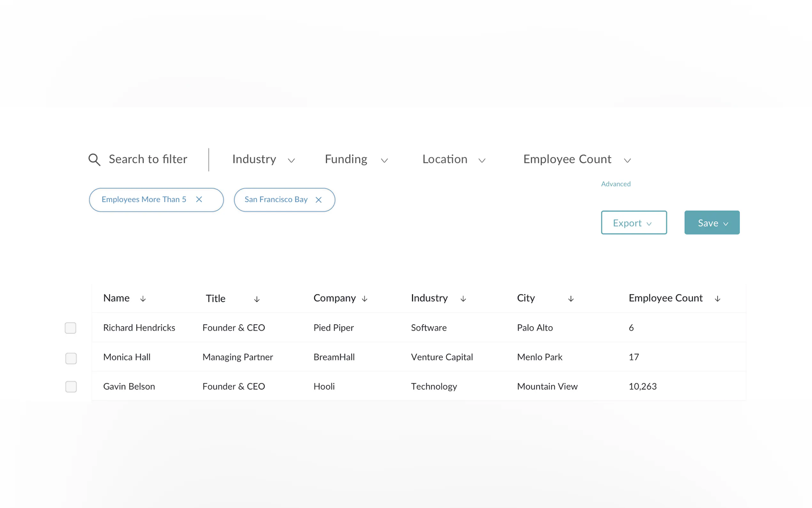Viewport: 812px width, 508px height.
Task: Expand the Funding filter dropdown
Action: [x=356, y=160]
